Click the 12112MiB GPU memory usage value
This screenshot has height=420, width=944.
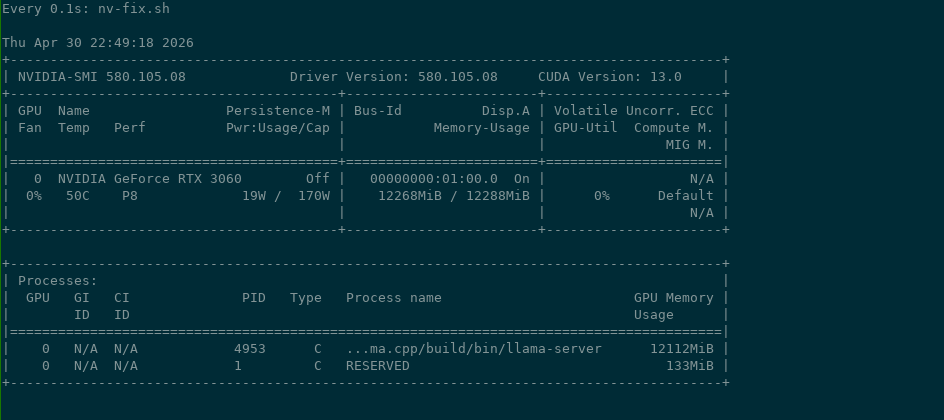click(682, 349)
